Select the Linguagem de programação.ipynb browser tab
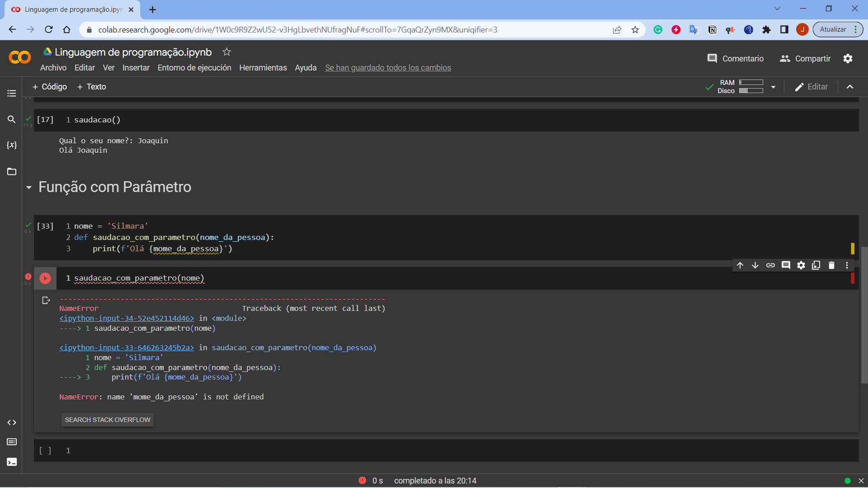Image resolution: width=868 pixels, height=488 pixels. pyautogui.click(x=72, y=9)
